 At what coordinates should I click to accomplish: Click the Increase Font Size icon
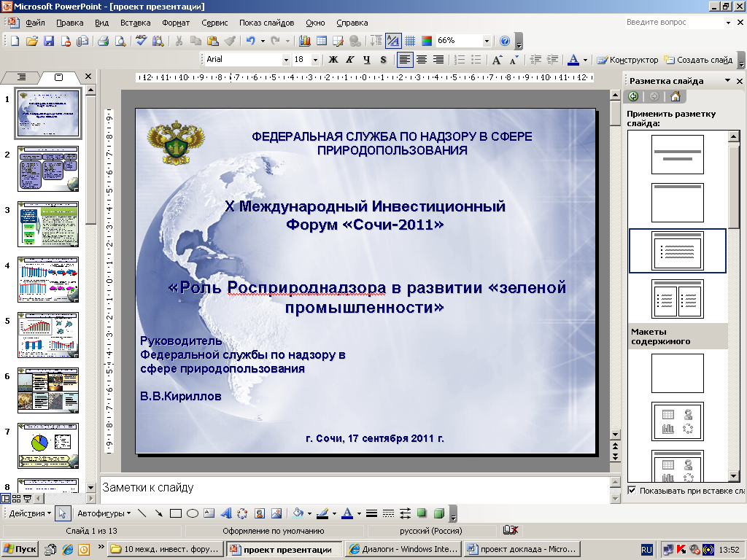(497, 60)
